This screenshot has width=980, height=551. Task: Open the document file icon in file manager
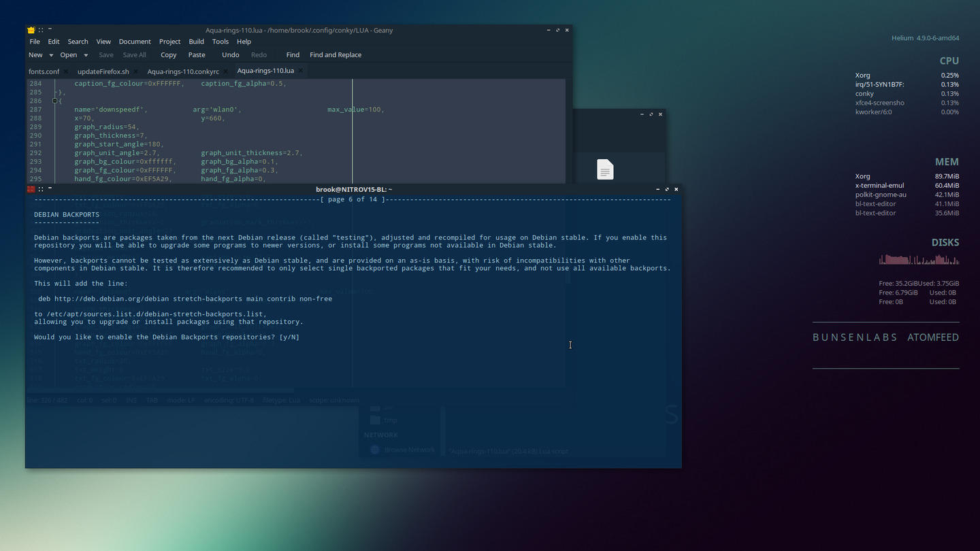(605, 169)
